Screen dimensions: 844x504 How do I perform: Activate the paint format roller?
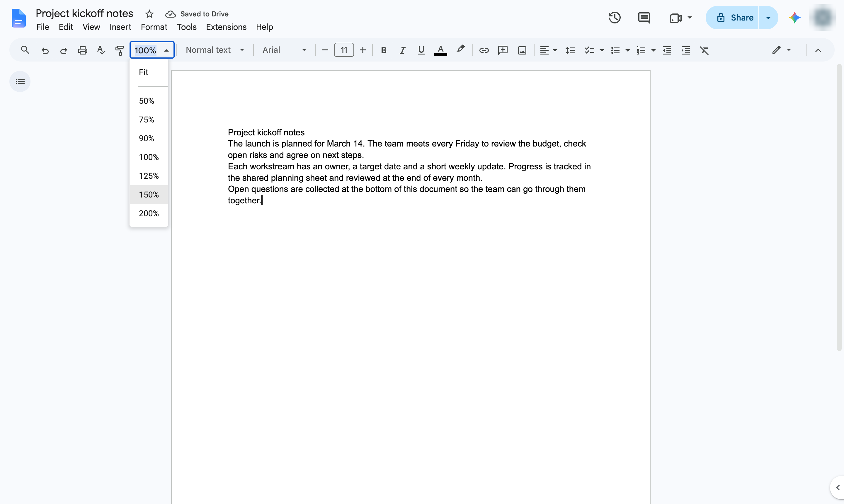coord(120,50)
